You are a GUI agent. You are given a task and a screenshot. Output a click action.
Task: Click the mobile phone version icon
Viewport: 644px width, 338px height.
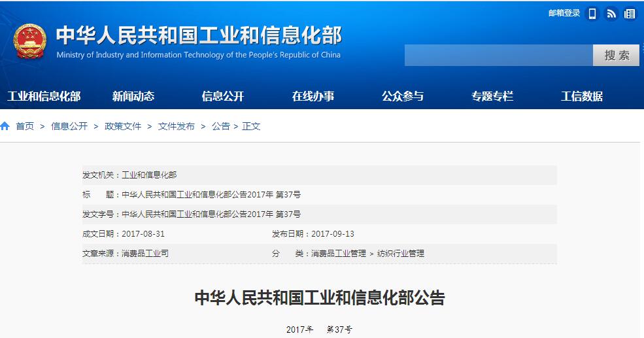pos(592,13)
